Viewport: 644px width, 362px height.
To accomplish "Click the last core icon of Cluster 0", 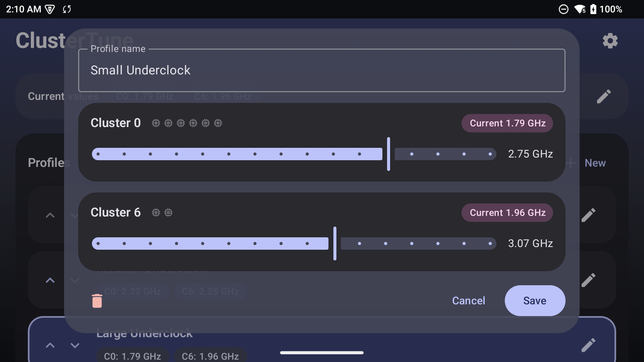I will (x=218, y=123).
